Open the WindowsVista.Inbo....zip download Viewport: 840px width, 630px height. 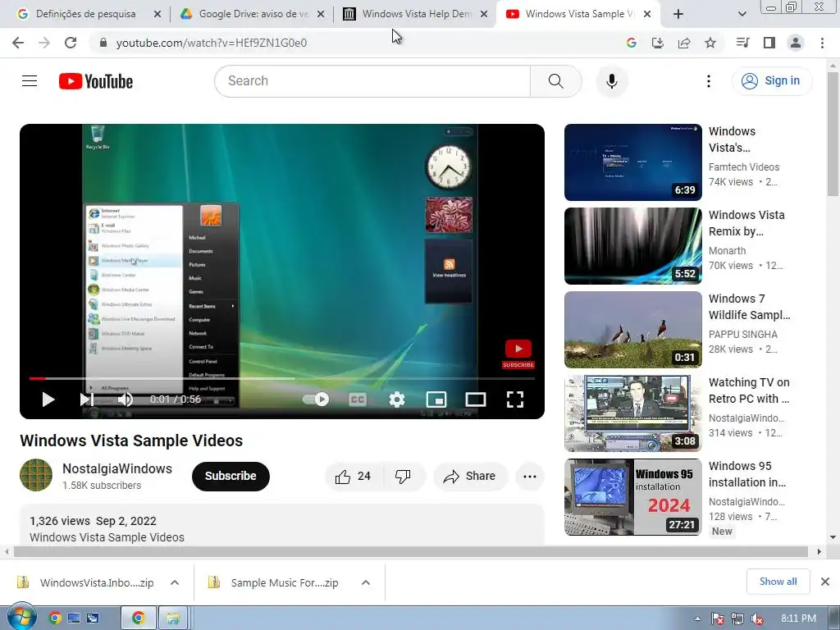coord(85,582)
